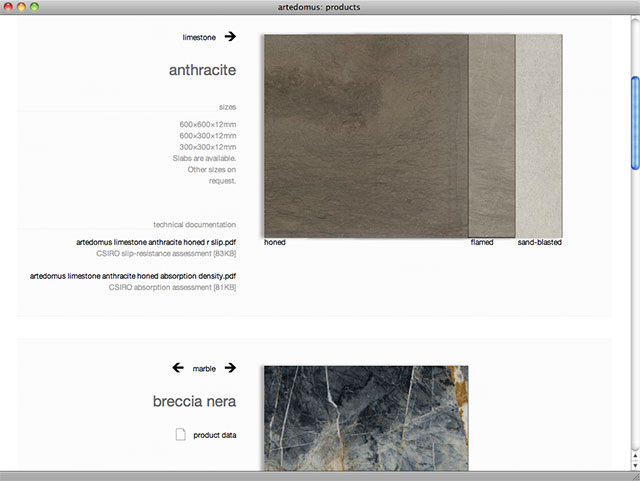Image resolution: width=640 pixels, height=481 pixels.
Task: Click the marble category label
Action: pos(204,368)
